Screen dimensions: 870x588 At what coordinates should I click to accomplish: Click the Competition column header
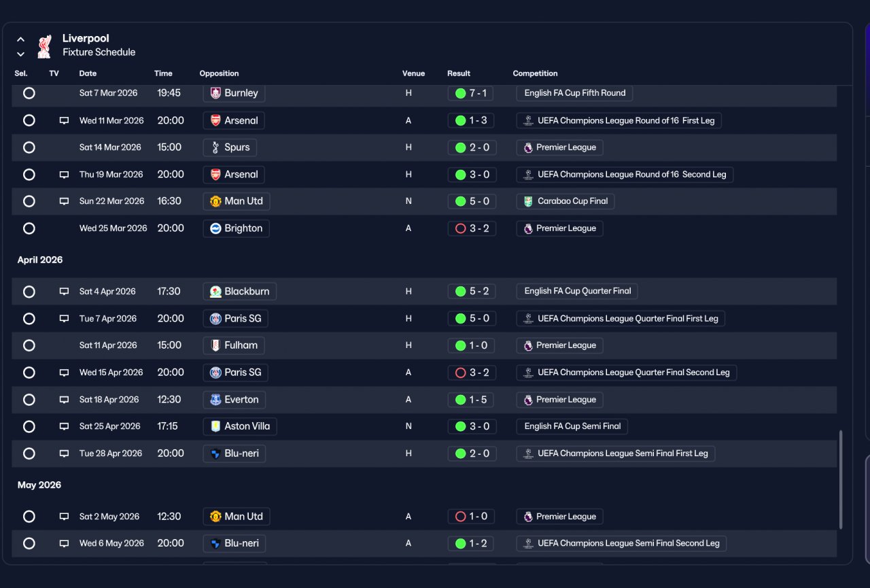click(x=535, y=73)
